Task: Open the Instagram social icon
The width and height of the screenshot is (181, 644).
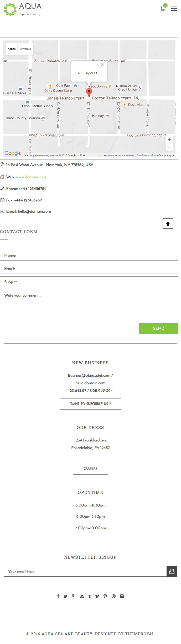Action: (122, 596)
